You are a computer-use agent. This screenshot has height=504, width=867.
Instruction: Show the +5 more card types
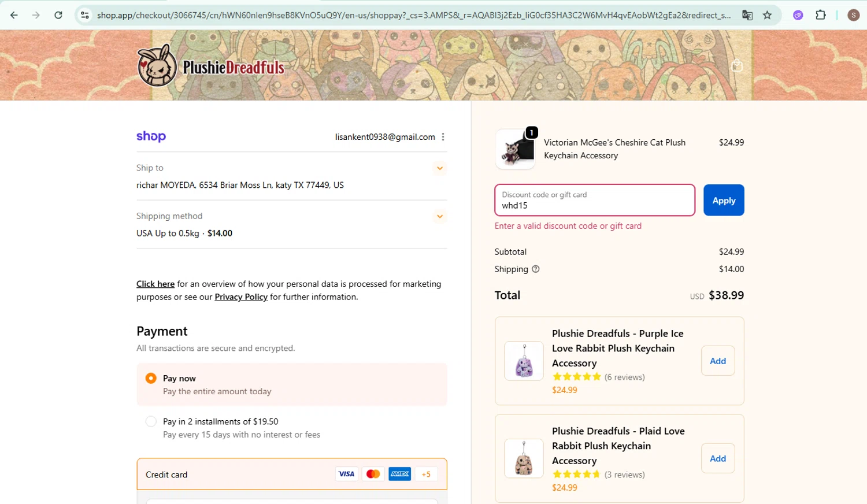tap(427, 474)
